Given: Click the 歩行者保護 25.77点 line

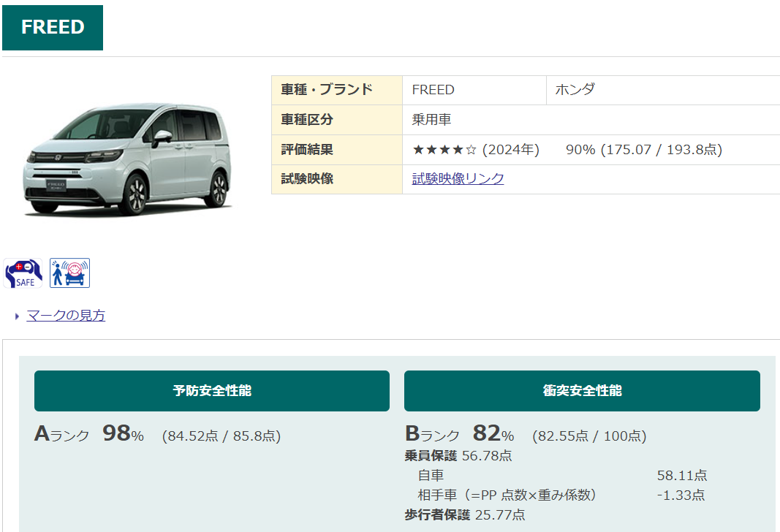Looking at the screenshot, I should [465, 514].
